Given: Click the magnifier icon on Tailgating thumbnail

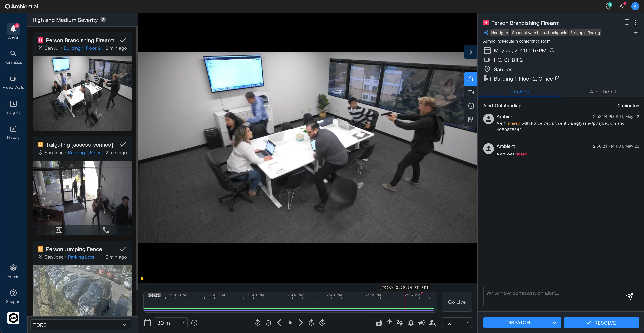Looking at the screenshot, I should [59, 230].
